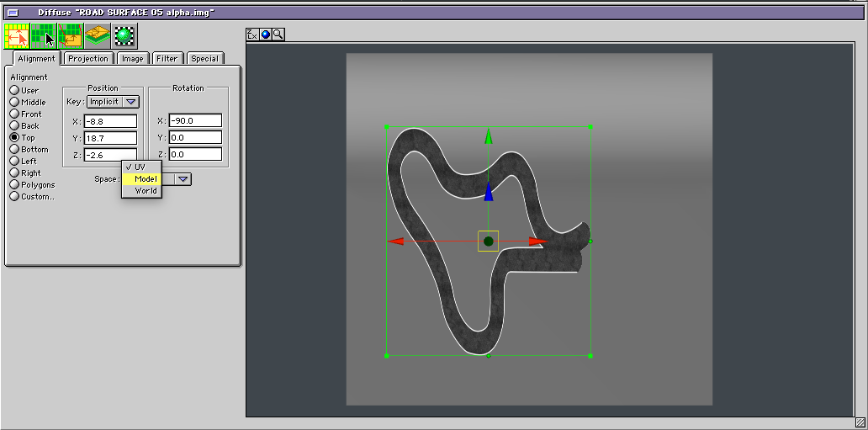868x430 pixels.
Task: Choose Model from the Space menu
Action: pos(146,178)
